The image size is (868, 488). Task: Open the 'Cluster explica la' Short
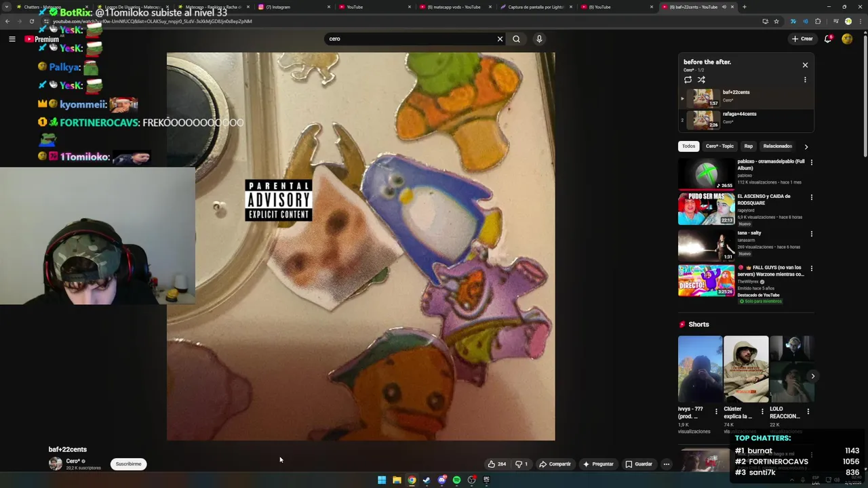coord(746,369)
